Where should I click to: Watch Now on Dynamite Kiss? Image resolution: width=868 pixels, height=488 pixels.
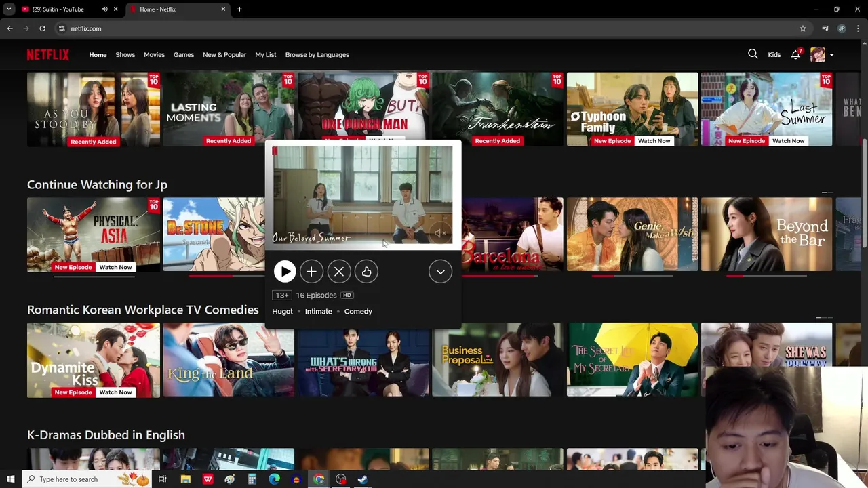point(115,392)
